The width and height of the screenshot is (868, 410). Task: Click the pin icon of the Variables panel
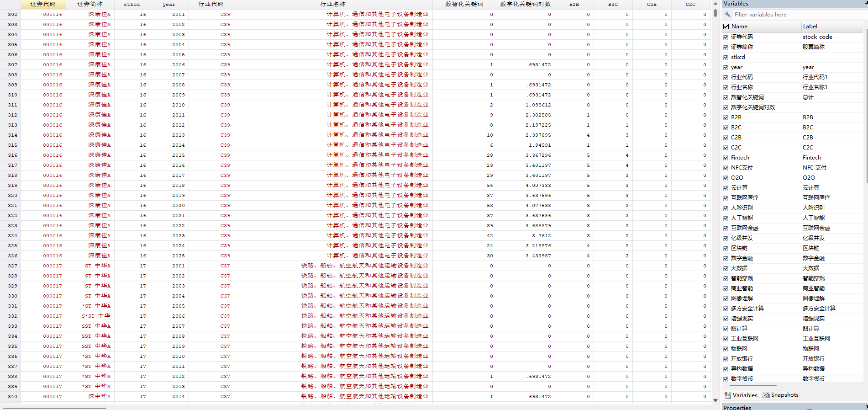coord(866,3)
